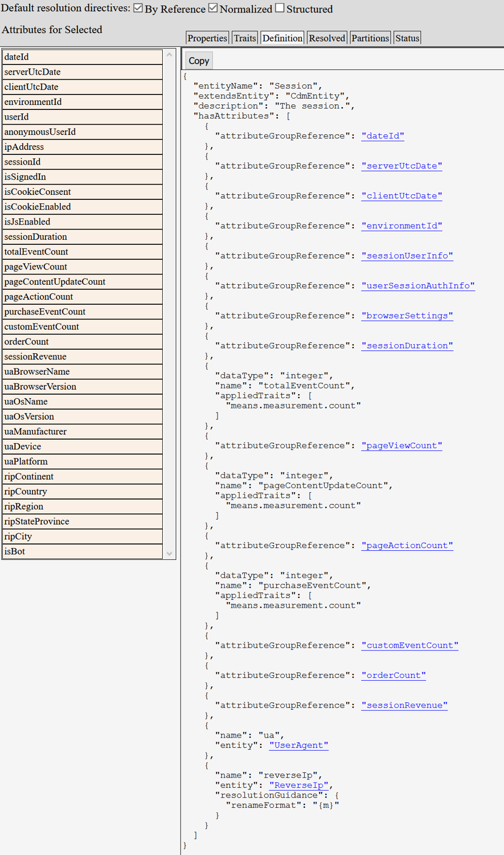The width and height of the screenshot is (504, 855).
Task: Select the dateId attribute row
Action: click(83, 57)
